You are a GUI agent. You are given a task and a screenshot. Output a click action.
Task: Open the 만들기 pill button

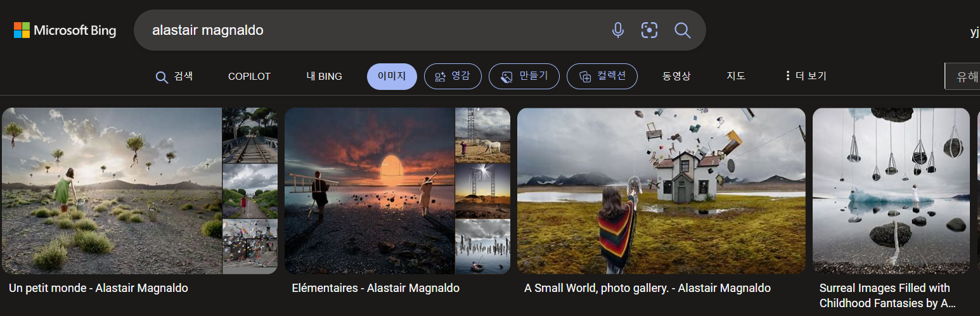[x=524, y=77]
